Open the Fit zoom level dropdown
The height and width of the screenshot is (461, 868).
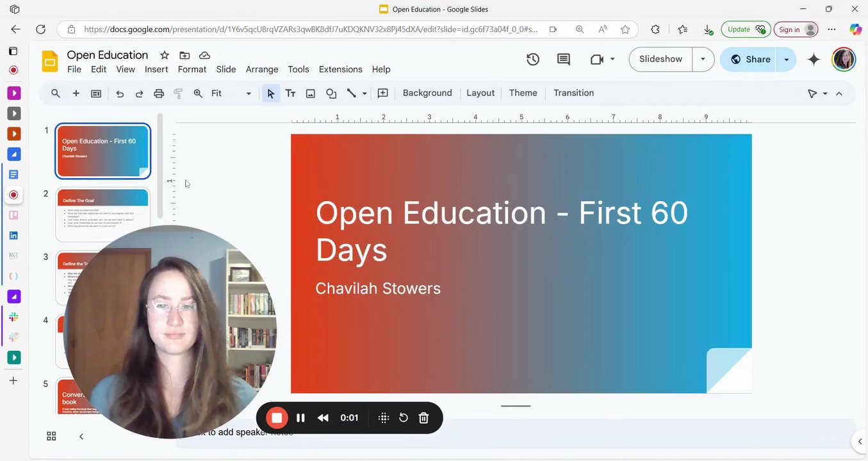(231, 93)
